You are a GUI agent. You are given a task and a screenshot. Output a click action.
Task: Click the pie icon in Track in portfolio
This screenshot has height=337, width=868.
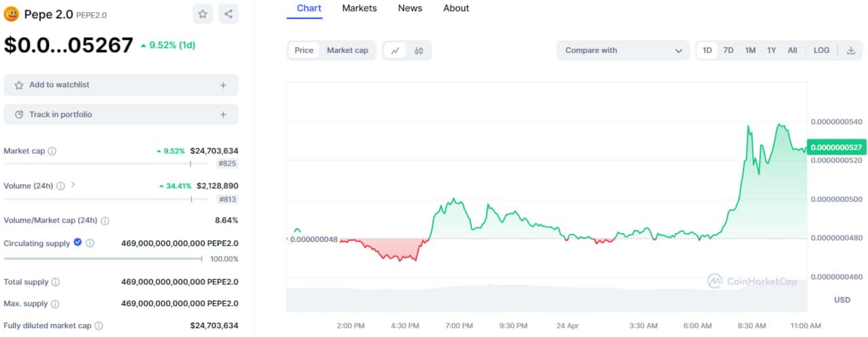coord(19,115)
